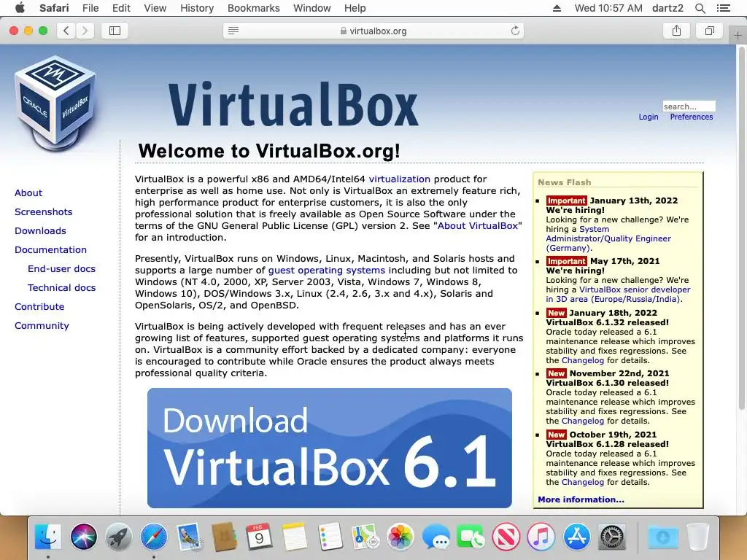Click the Safari forward arrow
This screenshot has height=560, width=747.
tap(85, 31)
